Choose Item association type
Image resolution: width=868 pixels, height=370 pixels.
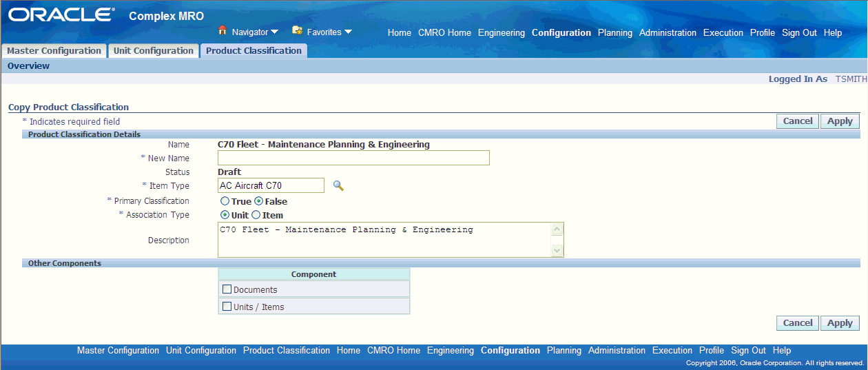[x=256, y=215]
